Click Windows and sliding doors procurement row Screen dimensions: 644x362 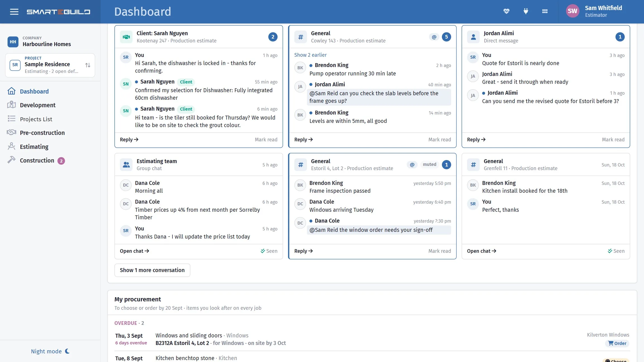pyautogui.click(x=372, y=339)
